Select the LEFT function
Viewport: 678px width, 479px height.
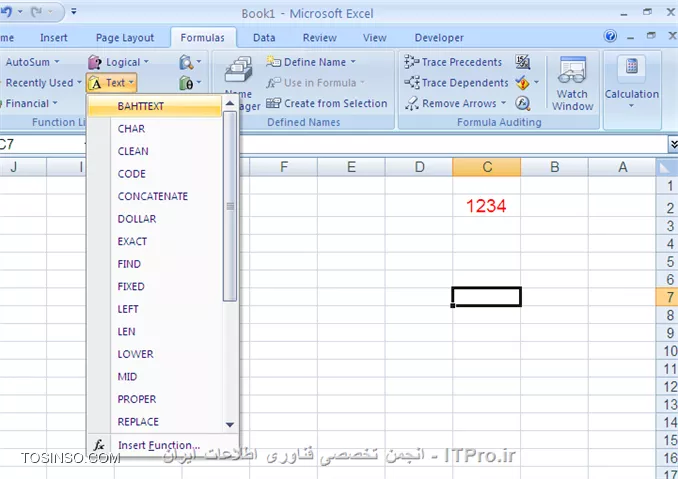point(155,309)
